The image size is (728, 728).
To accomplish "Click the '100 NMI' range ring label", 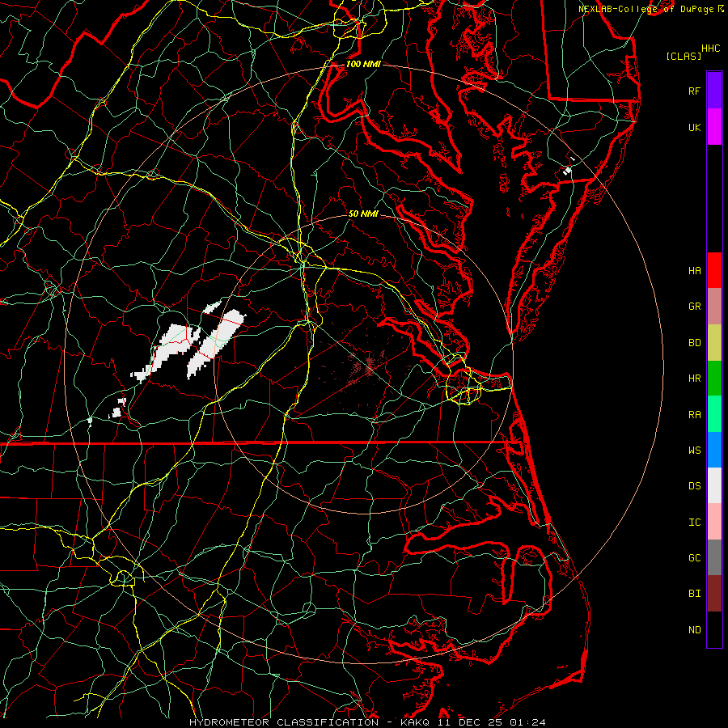I will (363, 64).
